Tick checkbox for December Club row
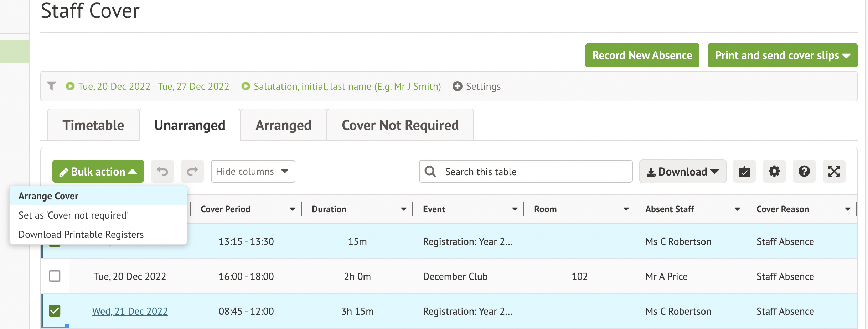 pyautogui.click(x=55, y=276)
